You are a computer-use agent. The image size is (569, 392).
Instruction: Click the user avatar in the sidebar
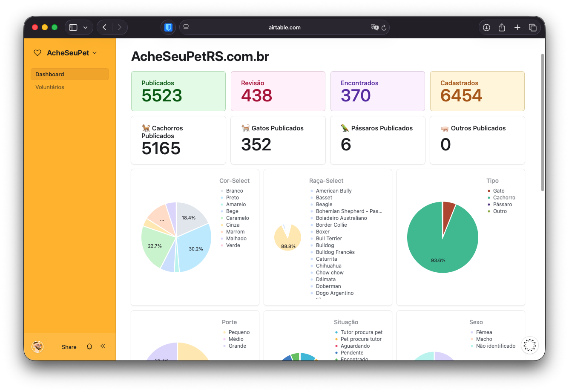(x=37, y=347)
